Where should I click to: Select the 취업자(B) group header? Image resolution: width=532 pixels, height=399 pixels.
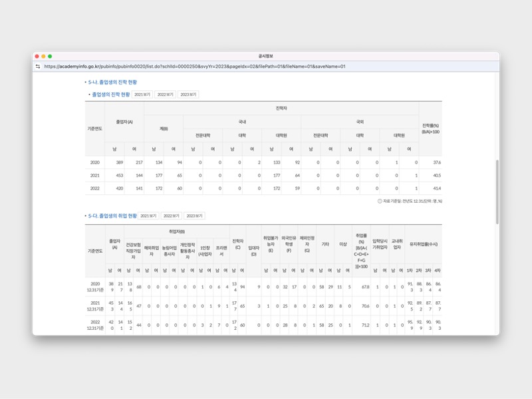click(x=177, y=231)
